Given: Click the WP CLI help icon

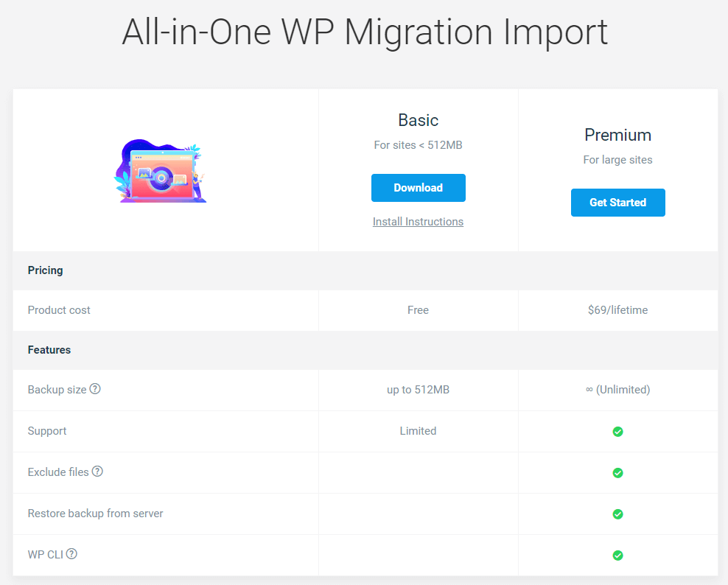Looking at the screenshot, I should click(x=71, y=554).
